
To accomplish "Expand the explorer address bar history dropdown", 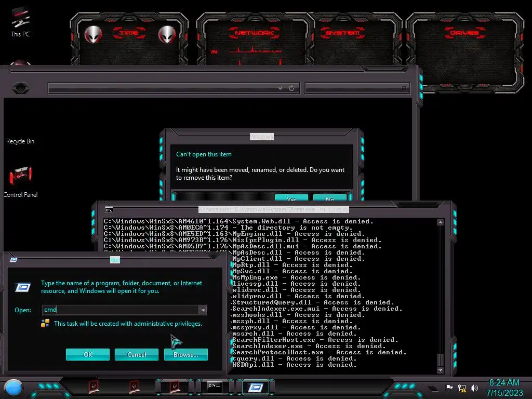I will coord(280,88).
